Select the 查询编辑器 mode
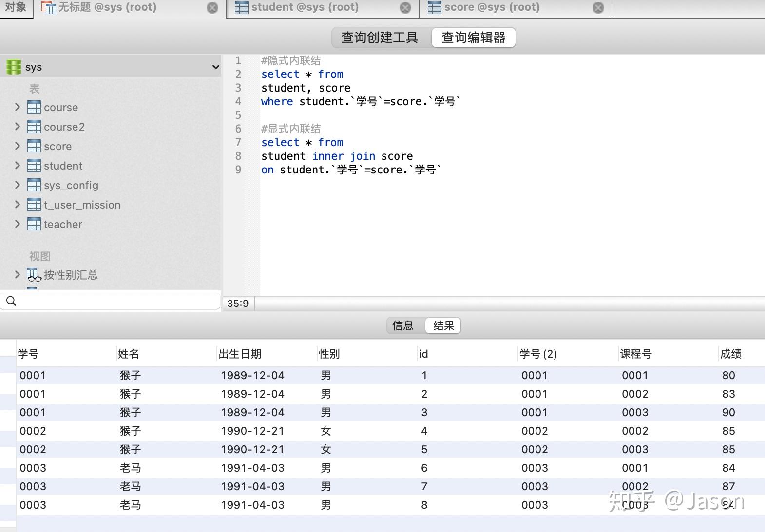The image size is (765, 532). click(x=474, y=38)
